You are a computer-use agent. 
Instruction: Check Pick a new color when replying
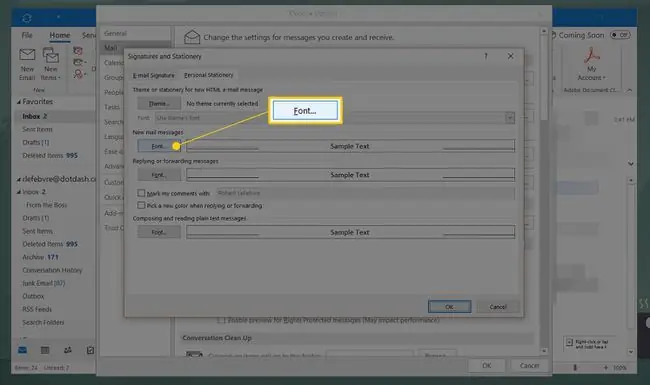(141, 206)
